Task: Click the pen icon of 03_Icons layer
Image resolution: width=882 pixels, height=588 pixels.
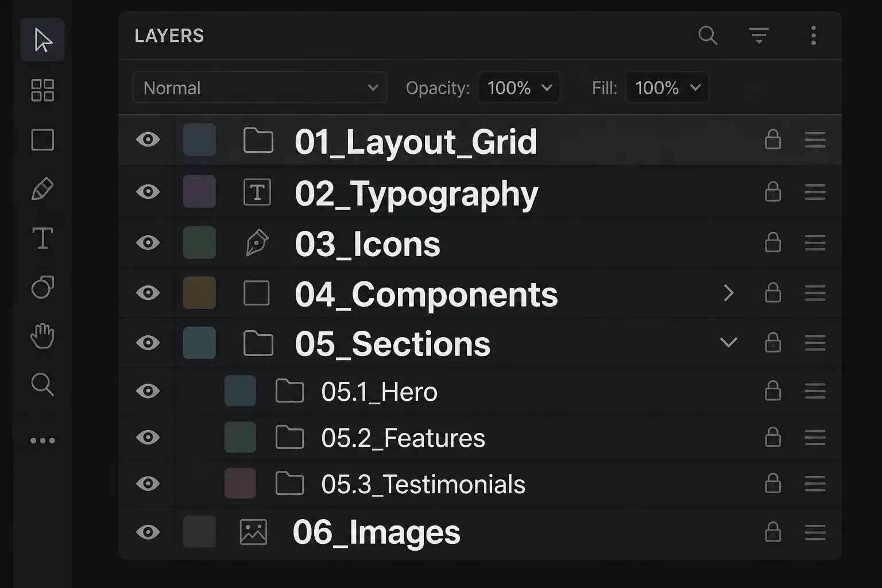Action: coord(257,242)
